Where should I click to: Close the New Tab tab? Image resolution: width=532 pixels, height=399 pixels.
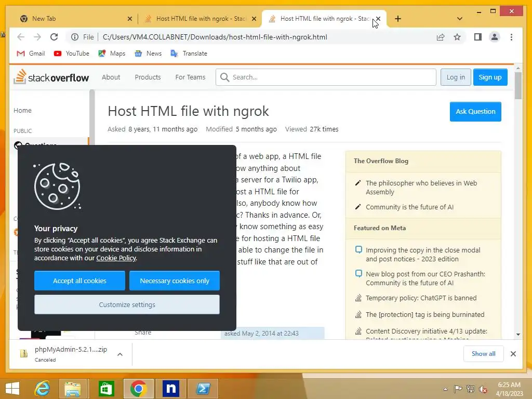click(x=129, y=19)
